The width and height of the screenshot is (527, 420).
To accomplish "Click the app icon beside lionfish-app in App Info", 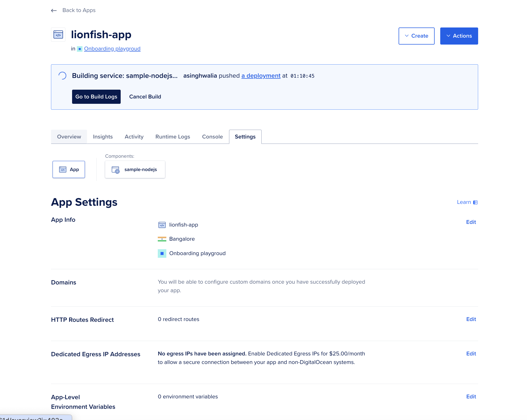I will point(162,225).
